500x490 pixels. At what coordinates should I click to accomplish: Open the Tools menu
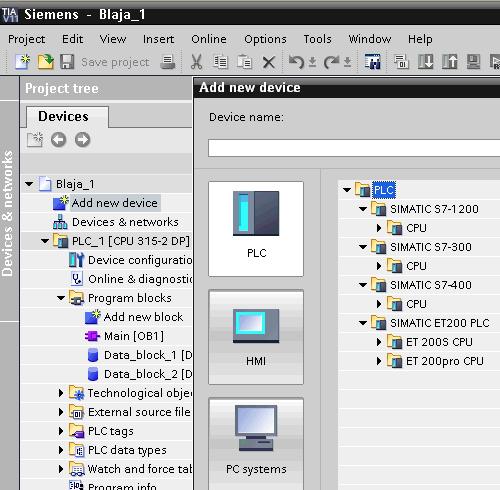317,39
